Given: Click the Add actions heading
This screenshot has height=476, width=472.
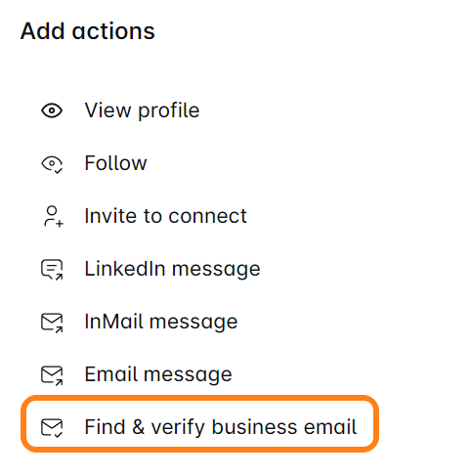Looking at the screenshot, I should pos(88,31).
